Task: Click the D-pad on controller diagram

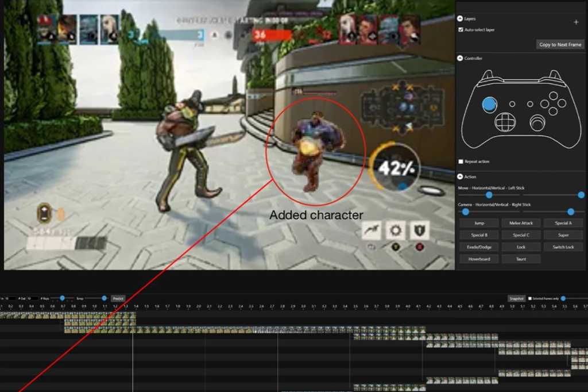Action: [x=505, y=122]
